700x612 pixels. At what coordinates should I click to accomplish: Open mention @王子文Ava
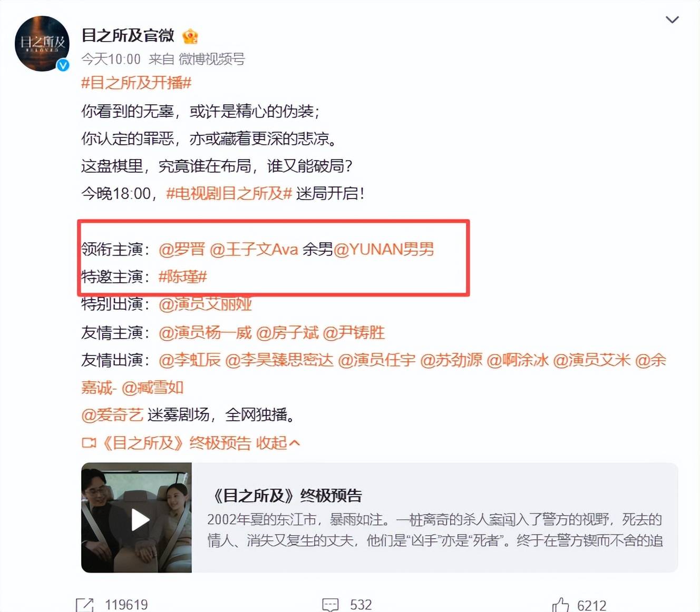pyautogui.click(x=254, y=249)
